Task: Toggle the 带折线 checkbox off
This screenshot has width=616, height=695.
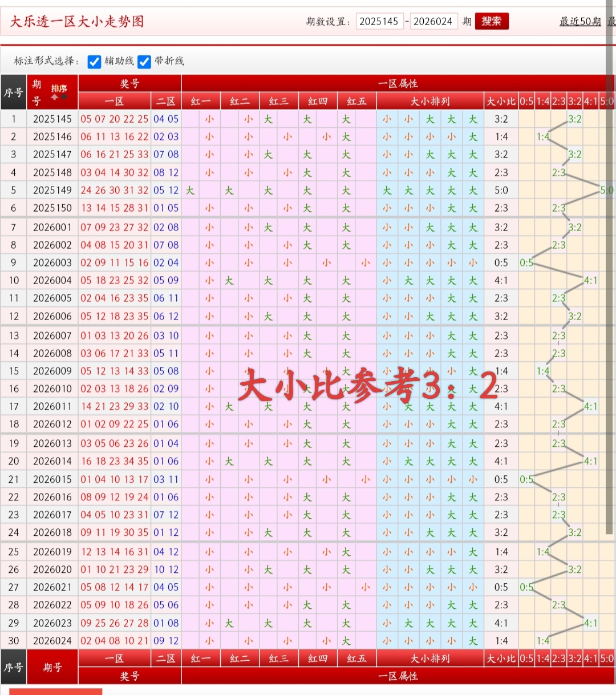Action: [x=144, y=62]
